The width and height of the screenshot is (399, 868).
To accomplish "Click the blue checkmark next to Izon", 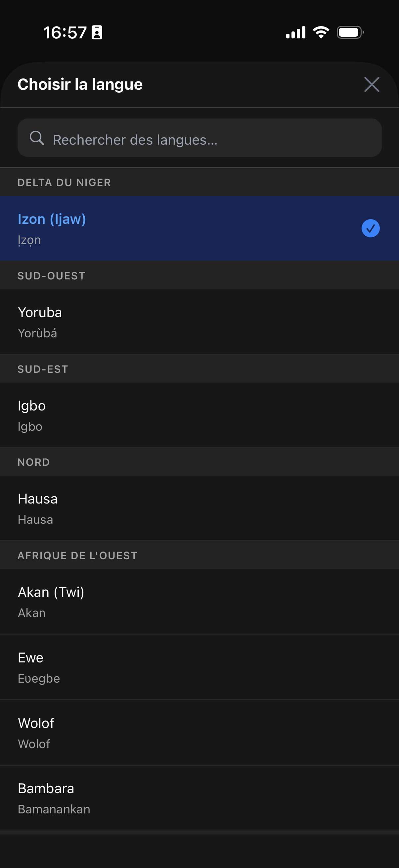I will tap(370, 228).
